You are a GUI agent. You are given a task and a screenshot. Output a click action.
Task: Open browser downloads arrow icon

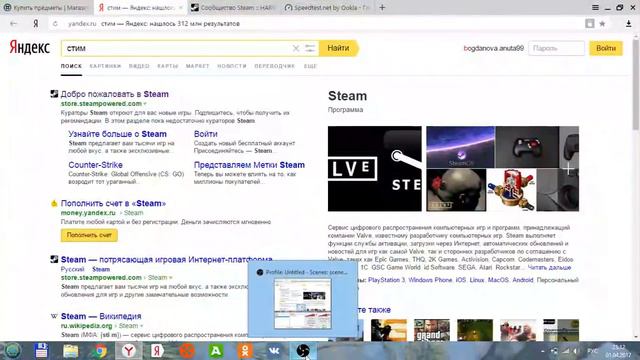[629, 24]
